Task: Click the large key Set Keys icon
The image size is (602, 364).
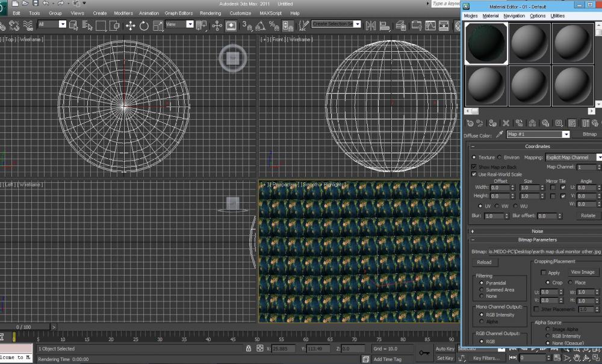Action: (424, 353)
